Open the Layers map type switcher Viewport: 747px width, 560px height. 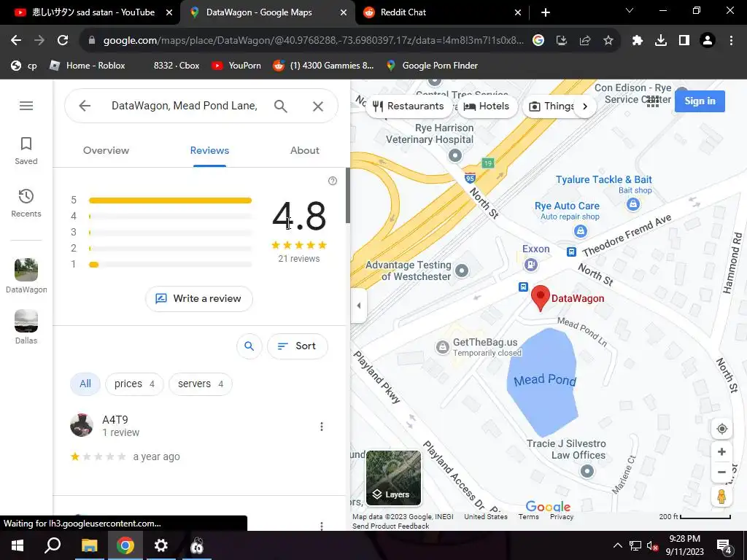[393, 478]
